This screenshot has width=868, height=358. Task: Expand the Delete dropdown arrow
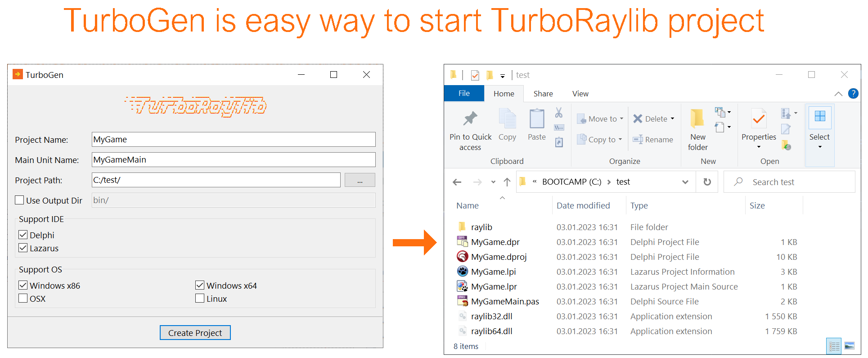pyautogui.click(x=673, y=119)
